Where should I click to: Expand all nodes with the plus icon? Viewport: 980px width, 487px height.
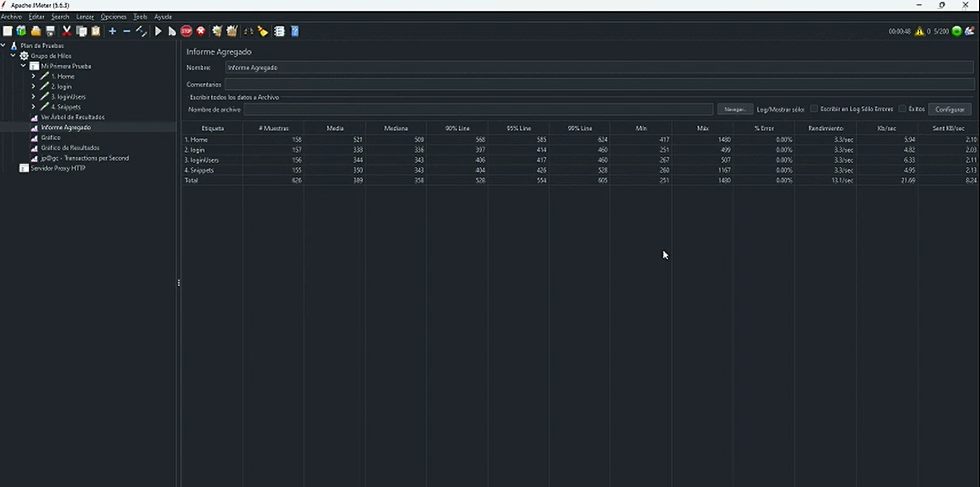(113, 32)
